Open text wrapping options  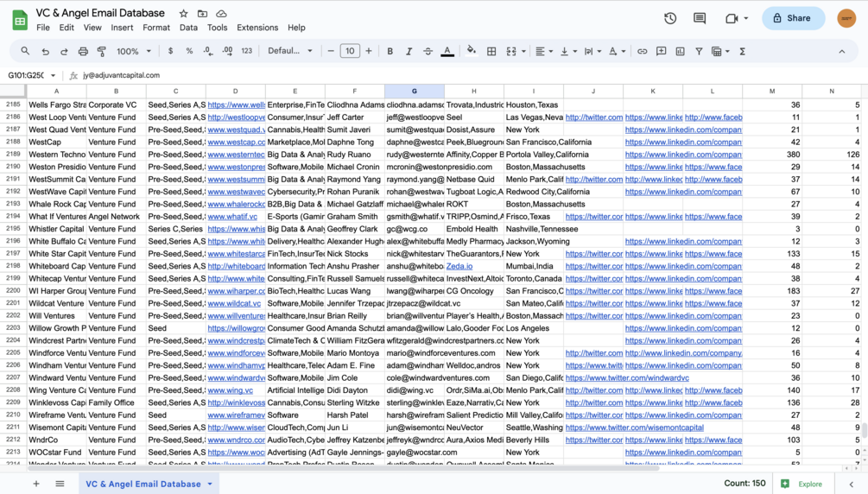tap(592, 51)
